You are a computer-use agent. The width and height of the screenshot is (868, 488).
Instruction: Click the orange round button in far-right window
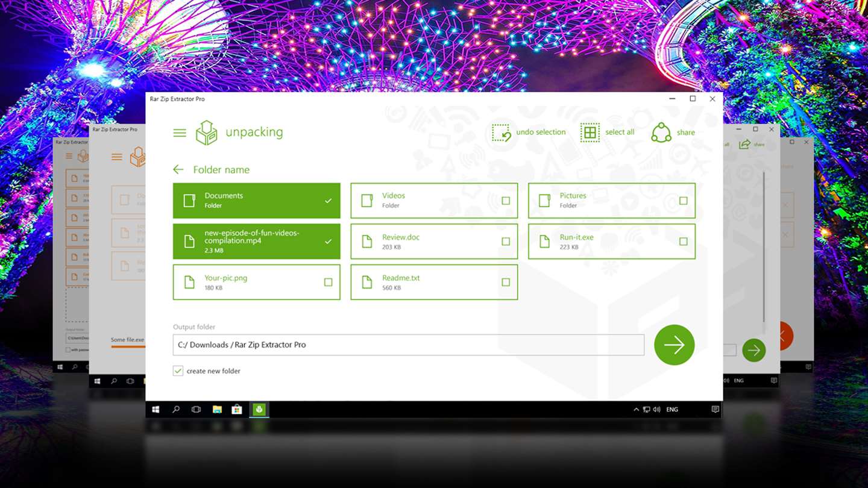[786, 336]
